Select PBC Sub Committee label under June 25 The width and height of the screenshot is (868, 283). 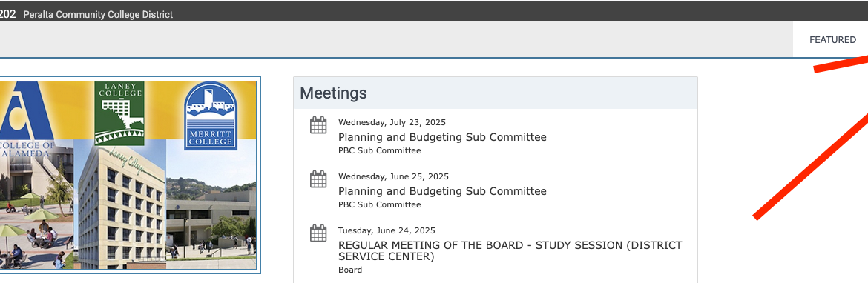(x=380, y=205)
